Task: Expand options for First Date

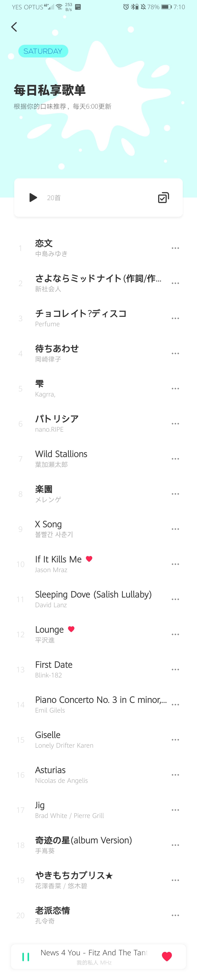Action: (175, 670)
